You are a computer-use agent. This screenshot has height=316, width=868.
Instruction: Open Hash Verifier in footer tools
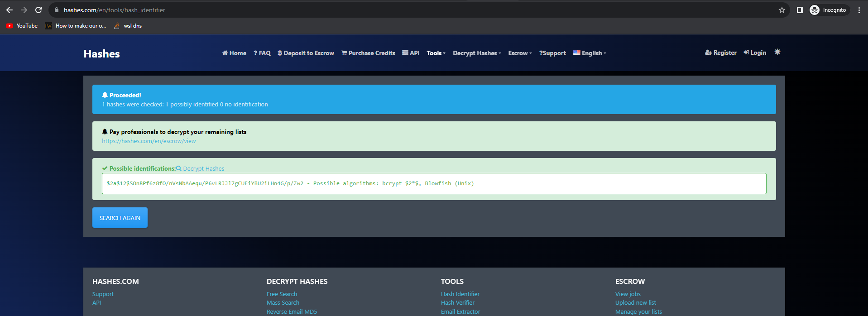pos(457,303)
